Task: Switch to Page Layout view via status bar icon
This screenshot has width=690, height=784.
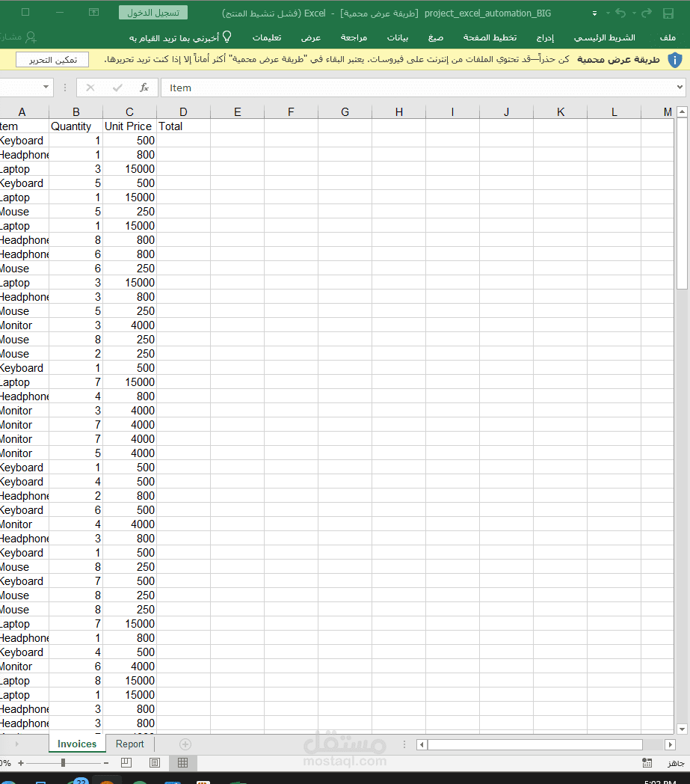Action: coord(155,762)
